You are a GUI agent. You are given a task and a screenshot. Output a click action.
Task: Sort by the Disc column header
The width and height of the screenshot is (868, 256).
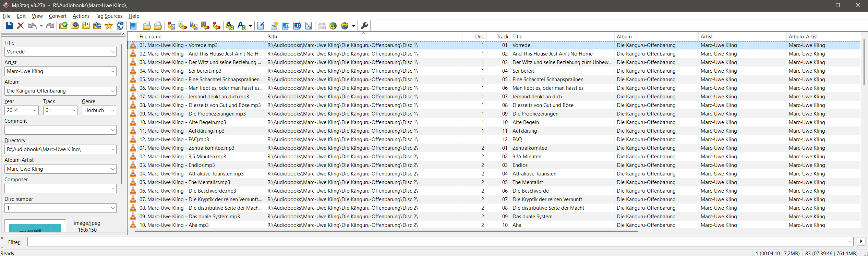pos(475,37)
